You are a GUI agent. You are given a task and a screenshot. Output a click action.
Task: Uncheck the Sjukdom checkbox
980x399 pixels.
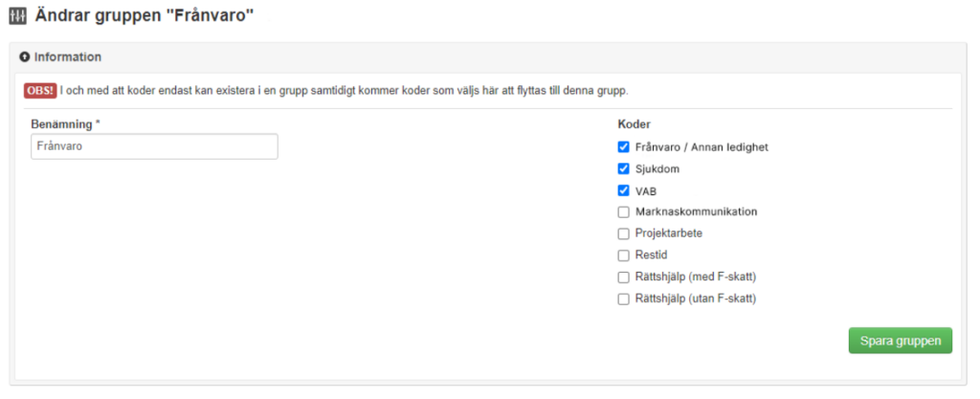[624, 168]
